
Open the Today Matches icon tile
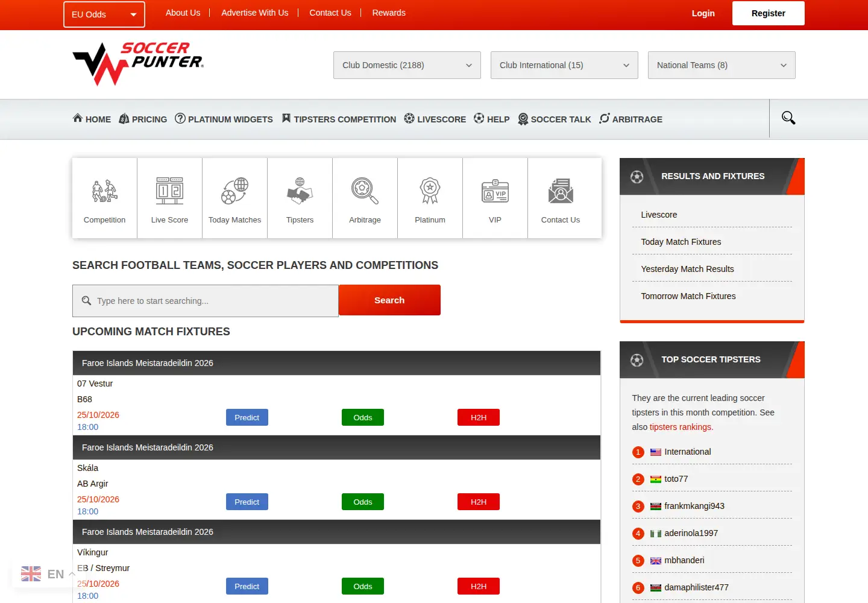point(235,198)
